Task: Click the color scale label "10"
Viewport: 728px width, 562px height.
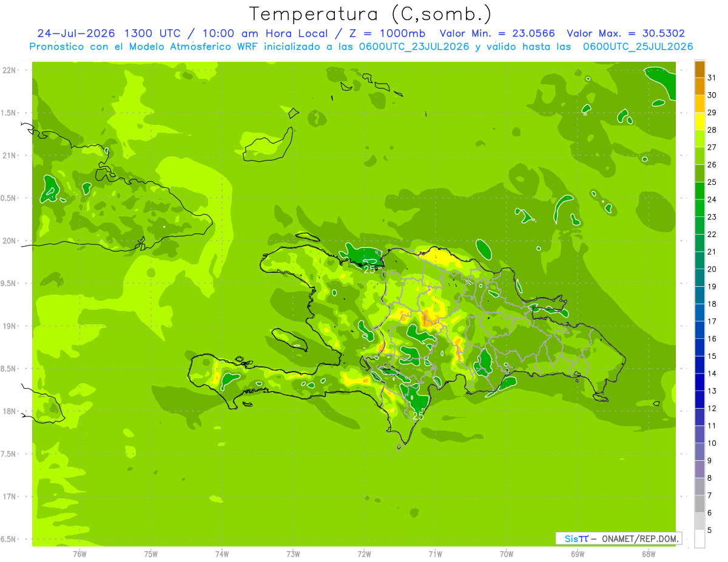Action: tap(712, 443)
